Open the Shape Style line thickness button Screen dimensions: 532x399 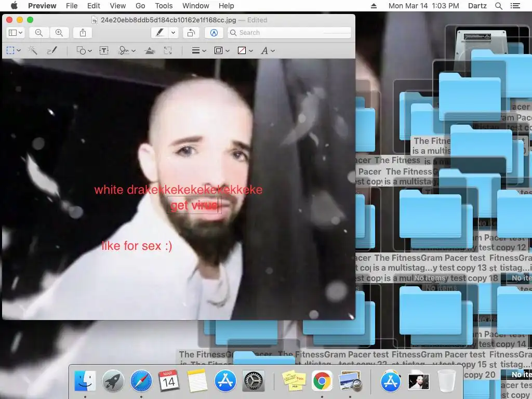coord(195,50)
